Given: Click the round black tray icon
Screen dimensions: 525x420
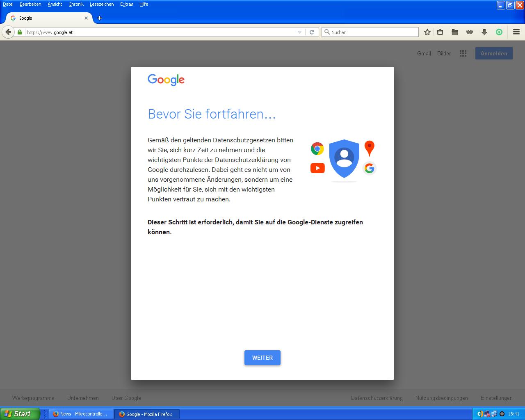Looking at the screenshot, I should 502,414.
